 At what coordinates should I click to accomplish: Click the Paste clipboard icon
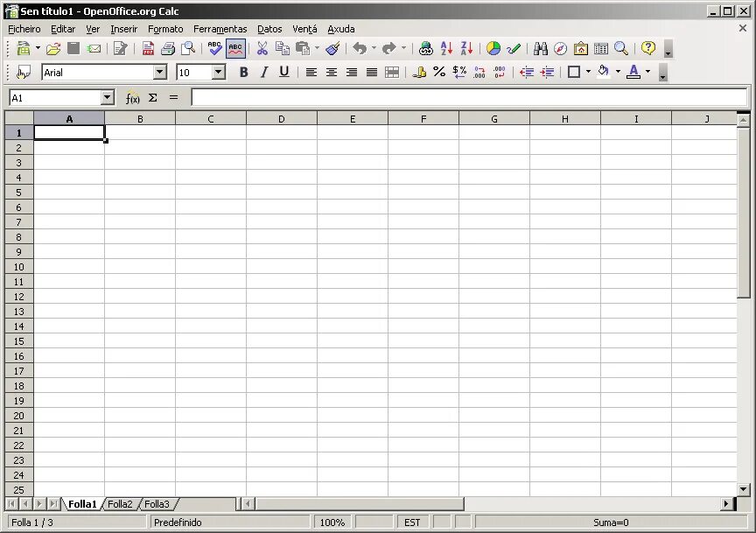(x=302, y=48)
